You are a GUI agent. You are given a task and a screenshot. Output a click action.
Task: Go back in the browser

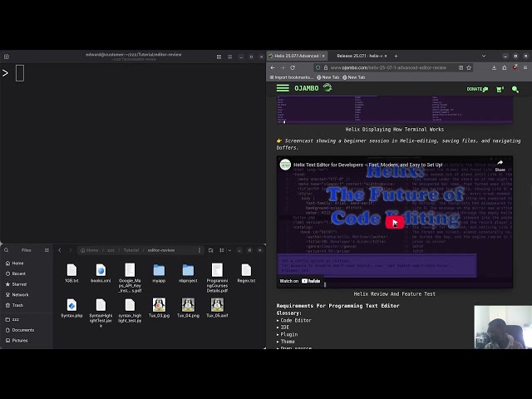pos(273,67)
